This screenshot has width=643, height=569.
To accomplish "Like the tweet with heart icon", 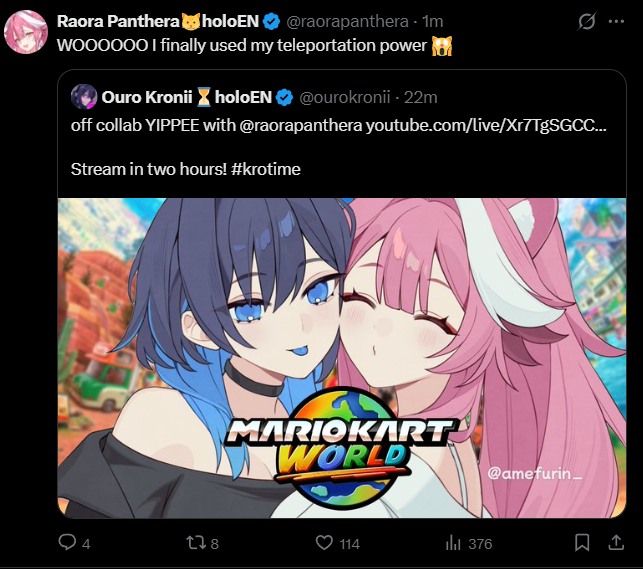I will (324, 543).
